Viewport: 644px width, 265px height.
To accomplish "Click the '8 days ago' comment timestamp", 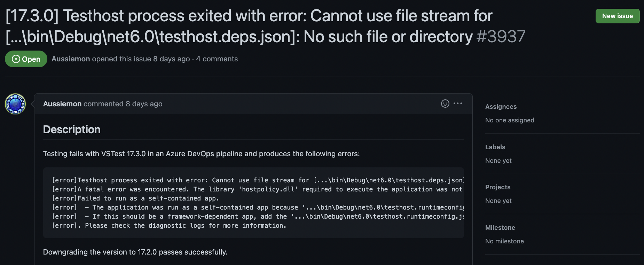I will pos(144,104).
